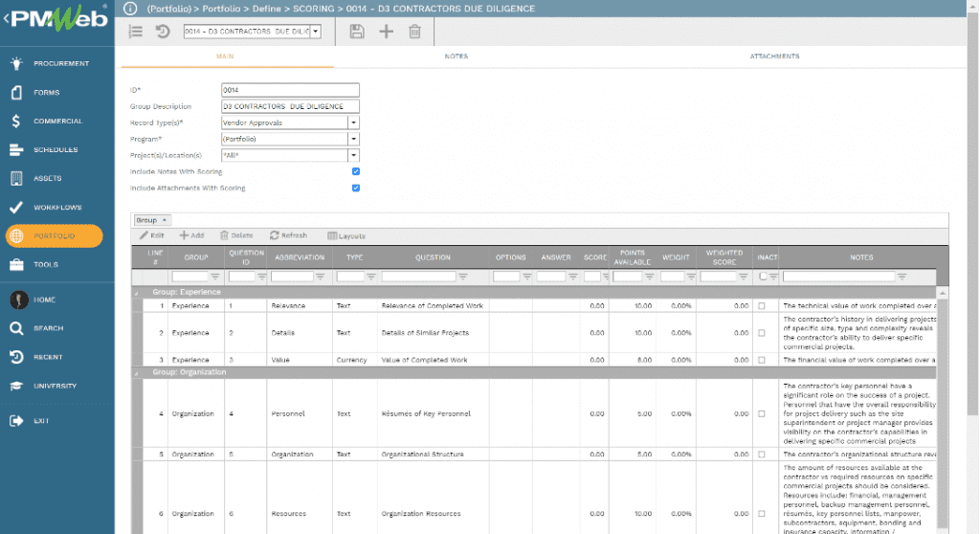Screen dimensions: 980x534
Task: Open filter icon for Abbreviation column
Action: 320,277
